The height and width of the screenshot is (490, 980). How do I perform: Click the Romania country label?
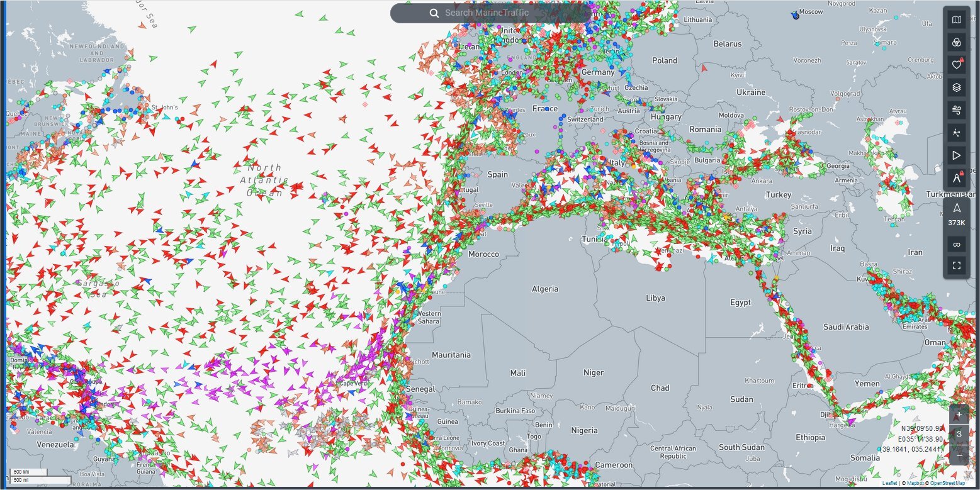705,129
